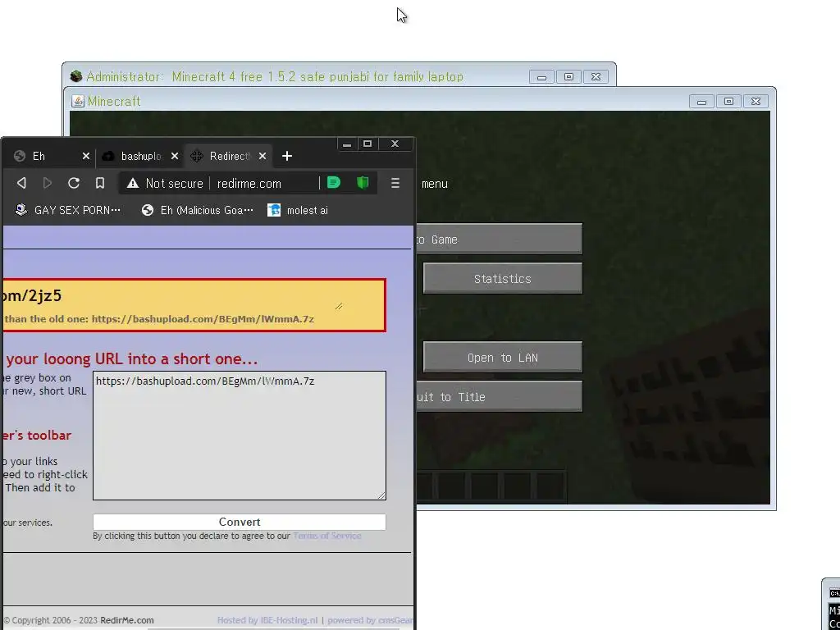840x630 pixels.
Task: Click the URL text area resize handle
Action: point(381,495)
